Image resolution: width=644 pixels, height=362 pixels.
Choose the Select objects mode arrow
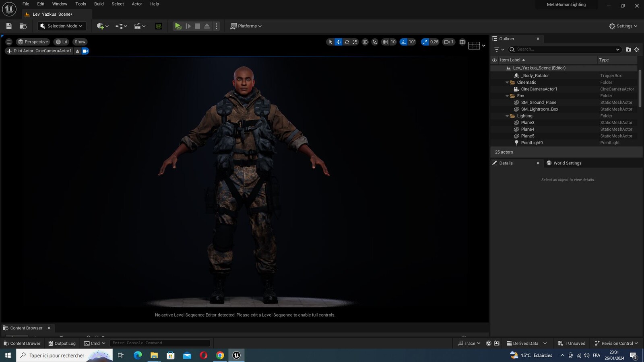(330, 42)
